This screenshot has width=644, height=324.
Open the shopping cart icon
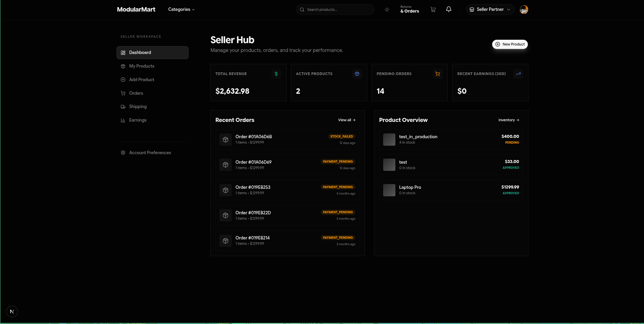click(433, 10)
